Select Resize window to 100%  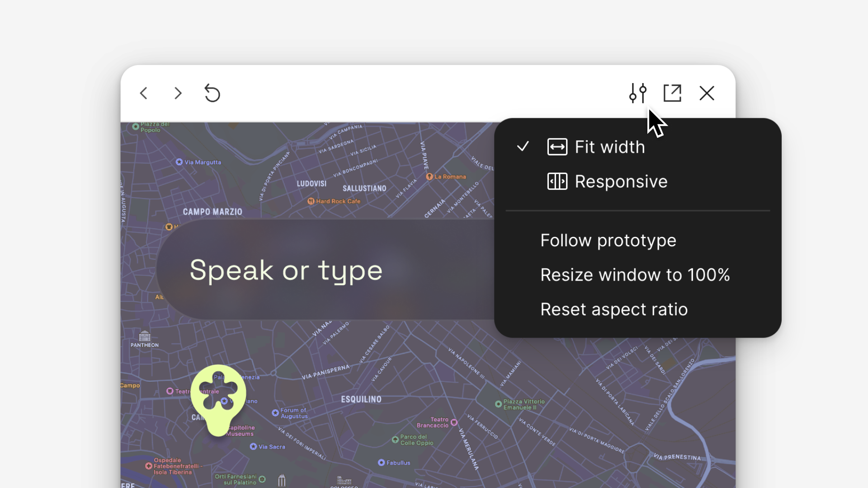(635, 275)
